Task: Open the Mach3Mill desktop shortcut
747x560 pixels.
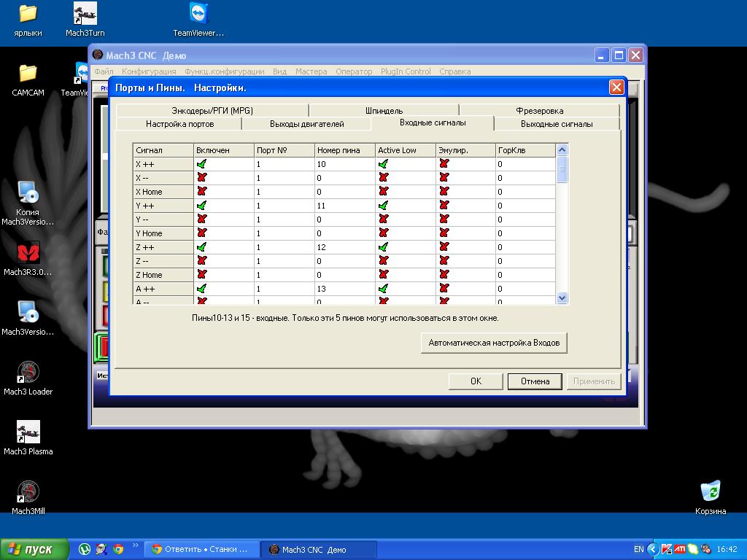Action: click(x=28, y=498)
